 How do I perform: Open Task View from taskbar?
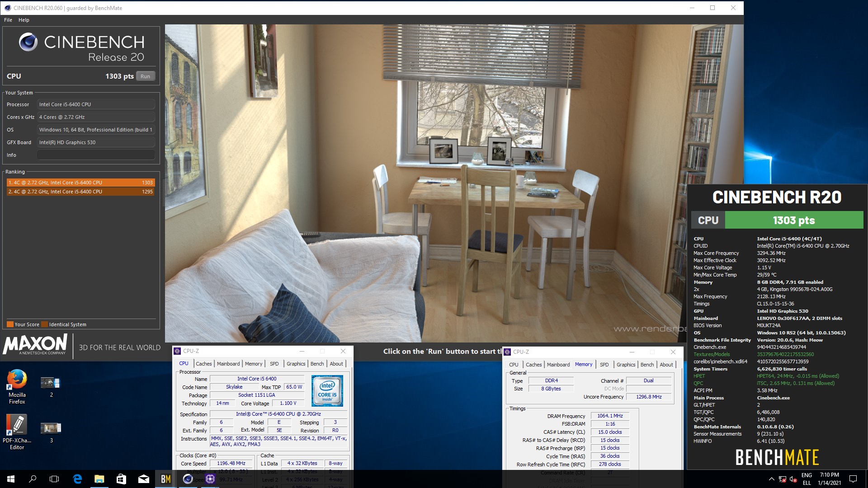tap(54, 479)
